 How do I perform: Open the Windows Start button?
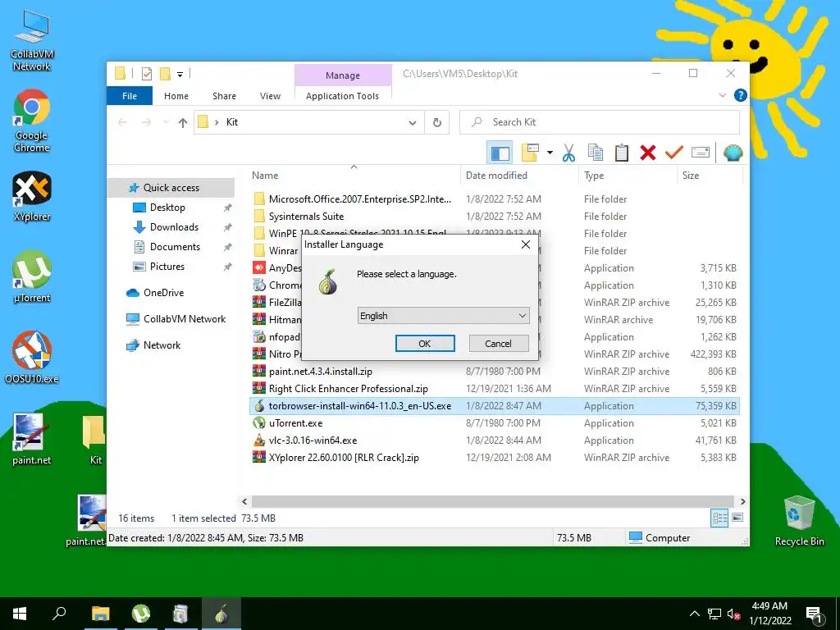pyautogui.click(x=20, y=614)
